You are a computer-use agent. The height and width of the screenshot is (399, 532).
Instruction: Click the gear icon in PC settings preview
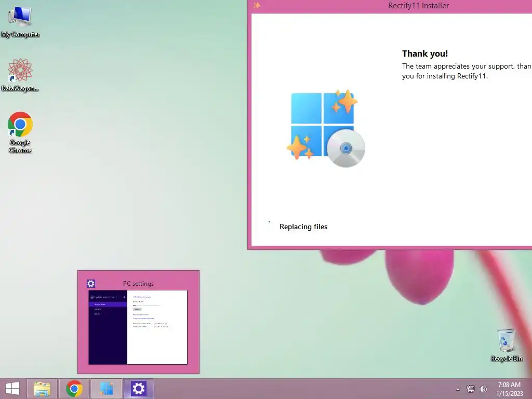[x=91, y=284]
